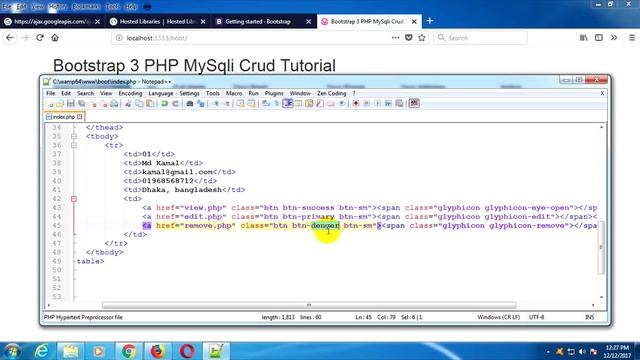Bookmark page with the star icon

[x=422, y=38]
